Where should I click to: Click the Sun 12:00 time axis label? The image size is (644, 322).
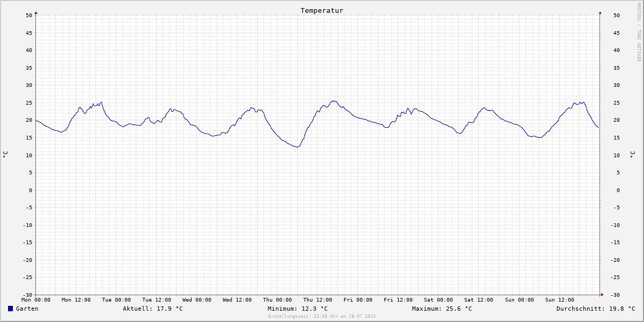click(x=559, y=300)
